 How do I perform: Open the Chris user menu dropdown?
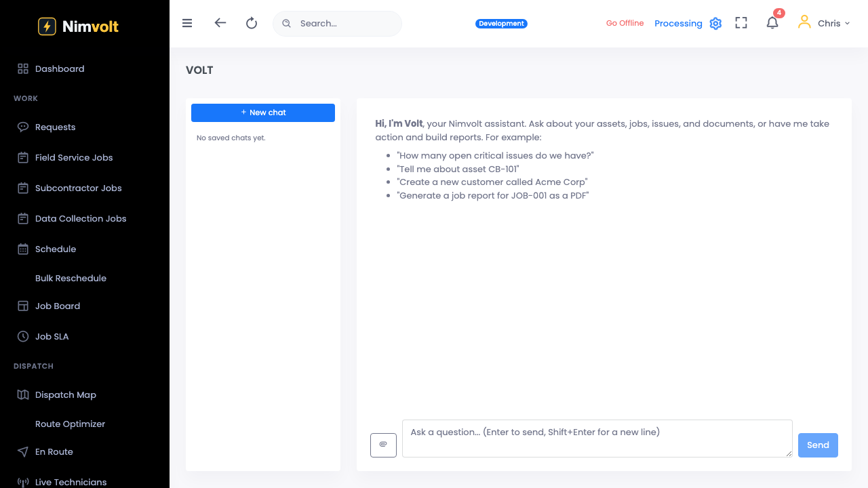(x=825, y=23)
